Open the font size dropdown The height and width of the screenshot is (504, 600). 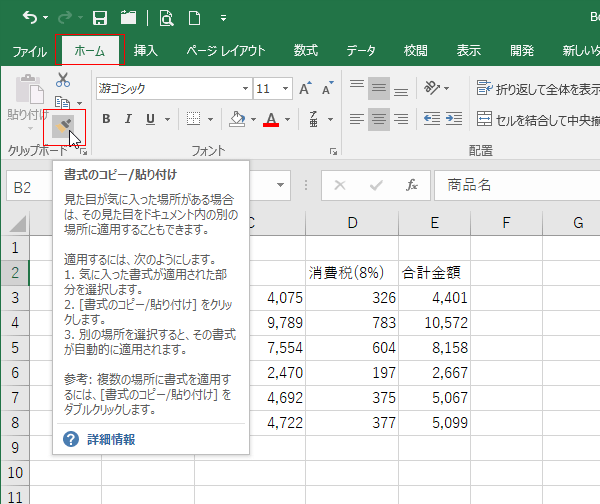pyautogui.click(x=285, y=89)
